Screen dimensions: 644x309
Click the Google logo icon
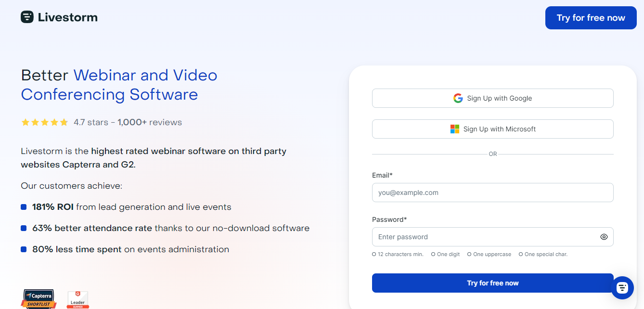click(x=458, y=98)
